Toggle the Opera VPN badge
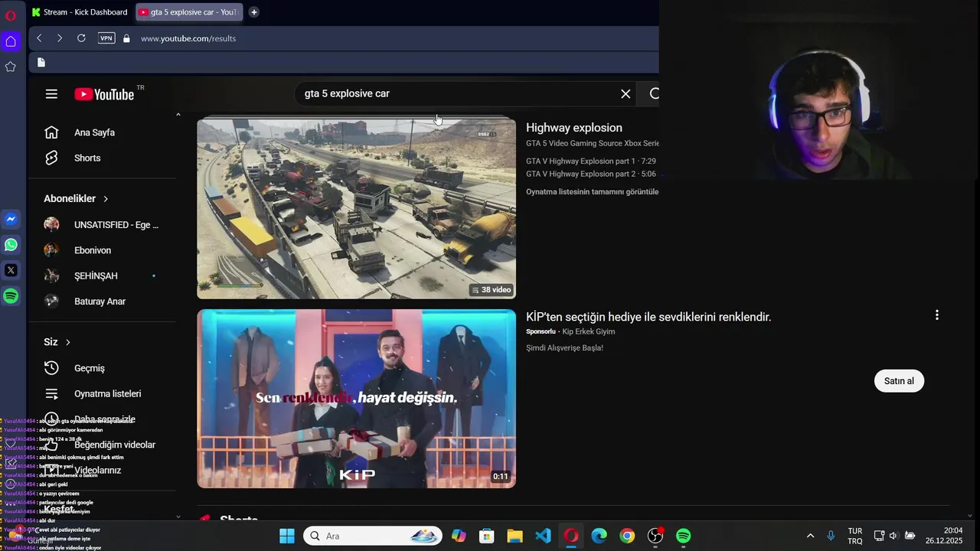This screenshot has width=980, height=551. [106, 38]
